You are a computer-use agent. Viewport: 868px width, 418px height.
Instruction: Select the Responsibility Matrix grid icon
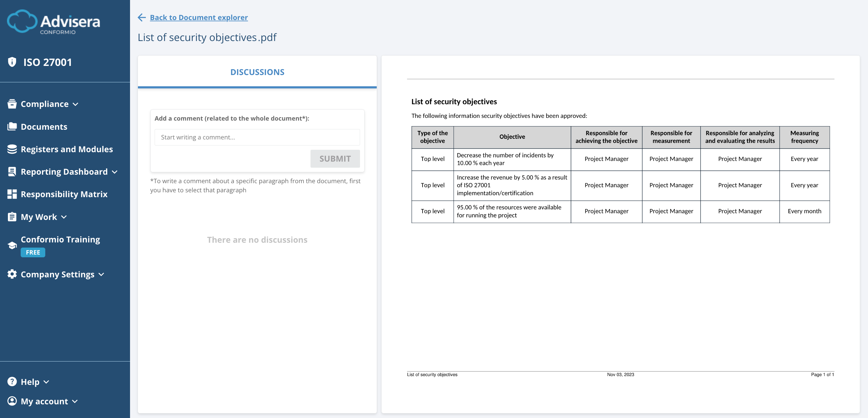pyautogui.click(x=12, y=194)
